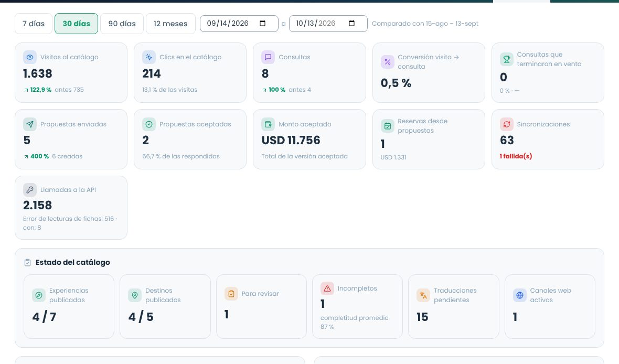Click the Destinos publicados value 4 / 5

(141, 317)
